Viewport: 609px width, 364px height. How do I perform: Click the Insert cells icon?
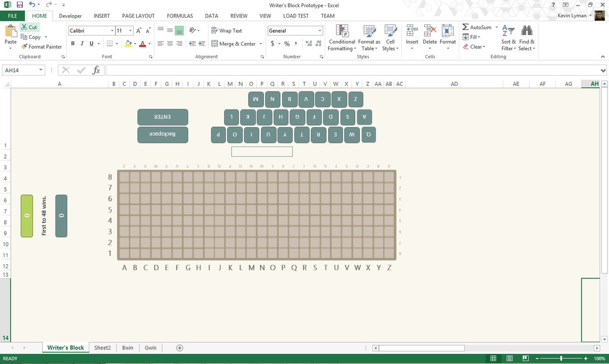click(412, 31)
